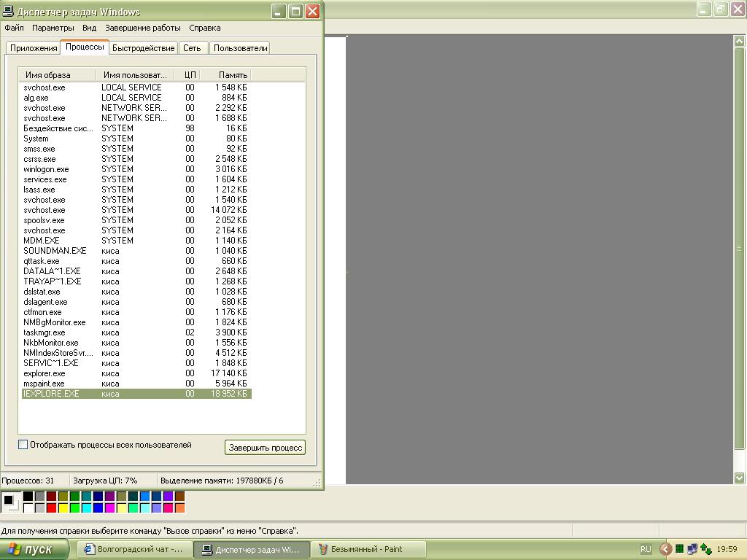Screen dimensions: 747x560
Task: Pick the maroon dark red swatch
Action: click(52, 497)
